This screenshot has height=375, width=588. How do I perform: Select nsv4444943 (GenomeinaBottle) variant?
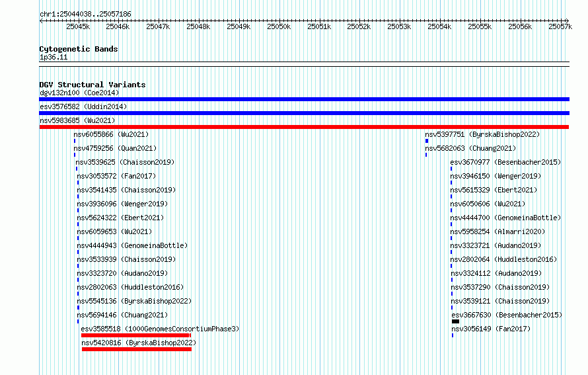click(132, 245)
